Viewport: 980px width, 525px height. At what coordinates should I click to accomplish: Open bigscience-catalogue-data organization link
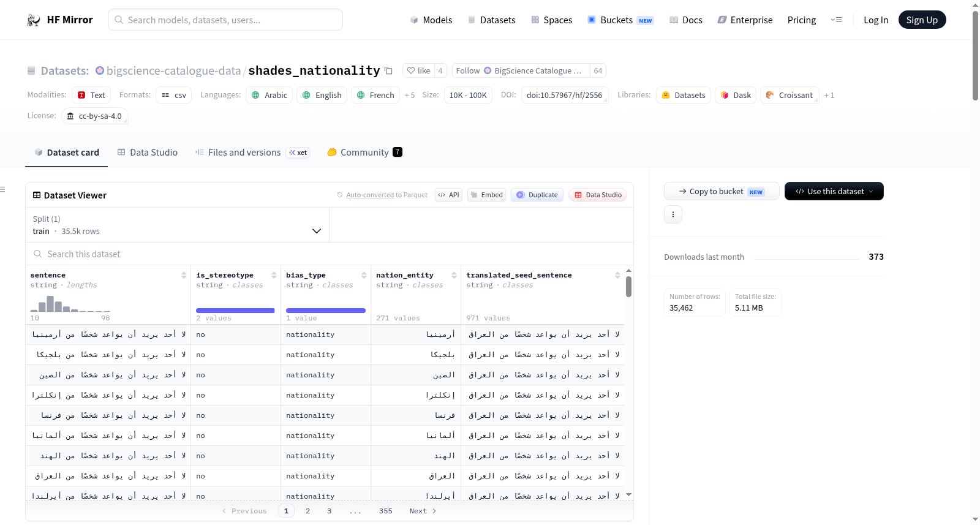click(174, 71)
